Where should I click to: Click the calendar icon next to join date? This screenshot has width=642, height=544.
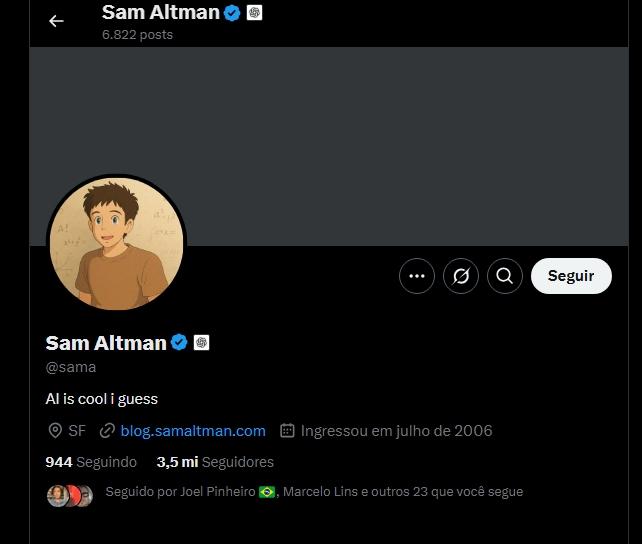[x=287, y=431]
